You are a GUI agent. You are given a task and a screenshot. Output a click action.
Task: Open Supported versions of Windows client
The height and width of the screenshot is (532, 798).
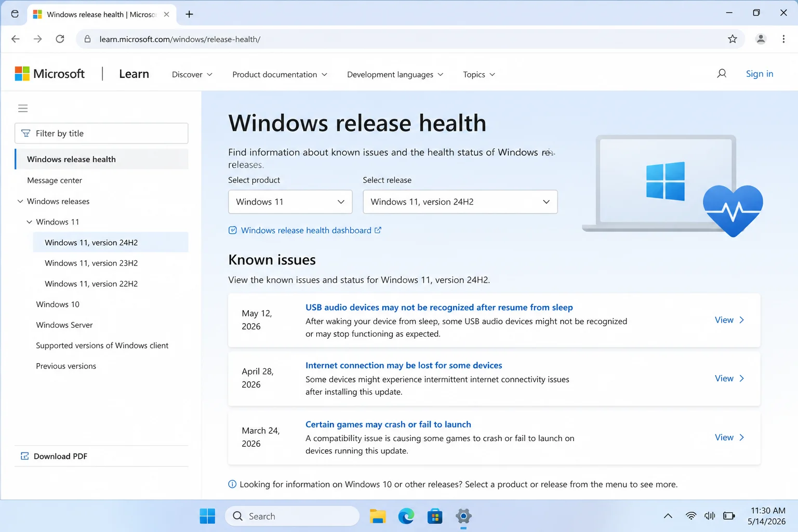[x=102, y=345]
